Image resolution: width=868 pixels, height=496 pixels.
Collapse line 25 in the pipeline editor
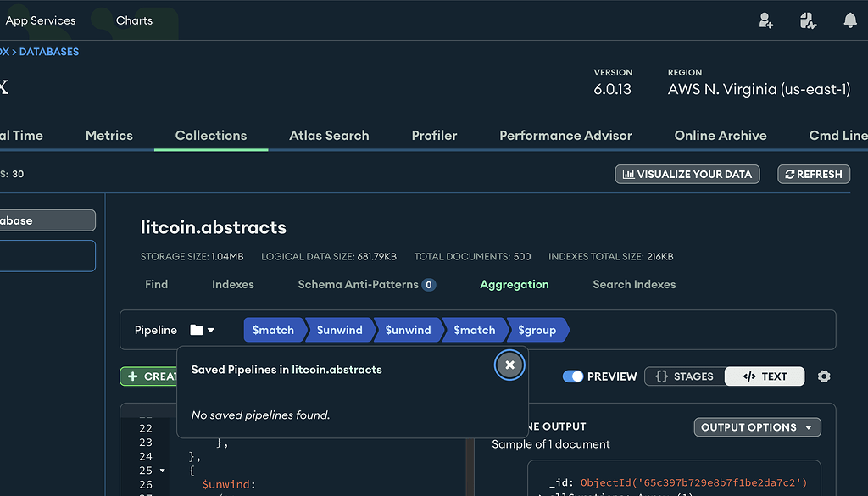[161, 471]
